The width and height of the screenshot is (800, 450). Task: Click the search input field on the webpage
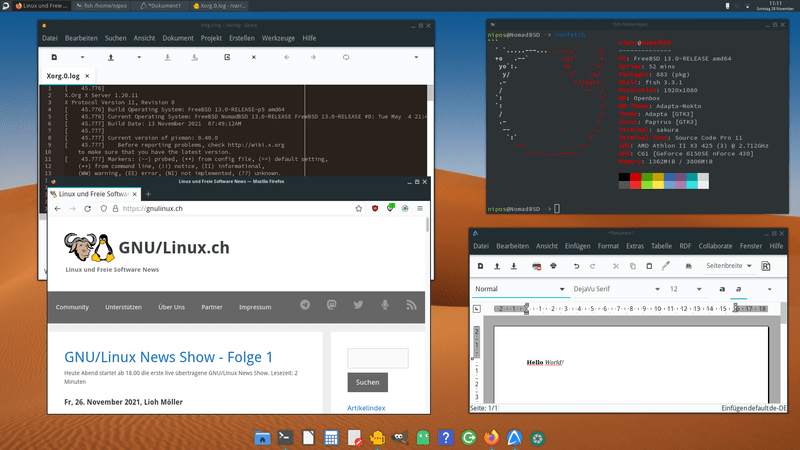378,358
